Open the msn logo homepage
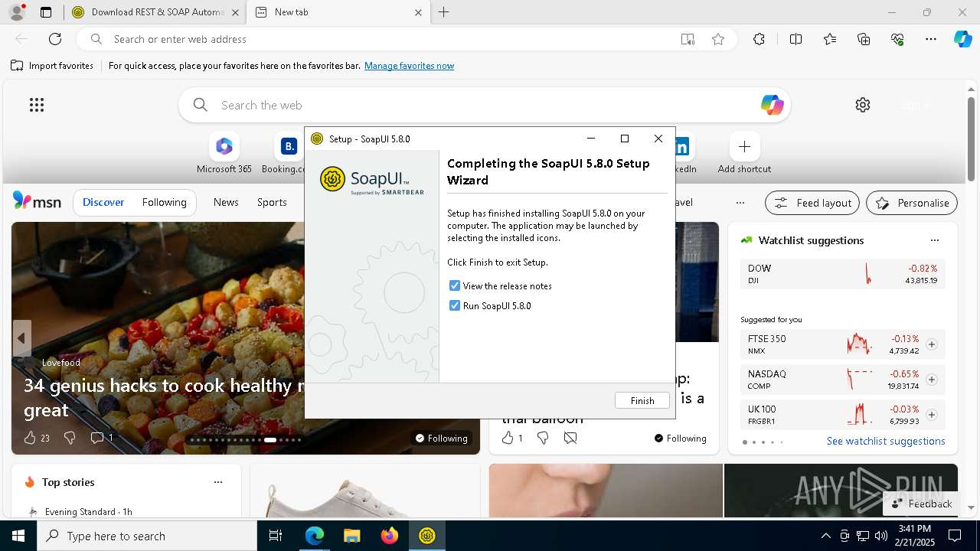 tap(37, 201)
